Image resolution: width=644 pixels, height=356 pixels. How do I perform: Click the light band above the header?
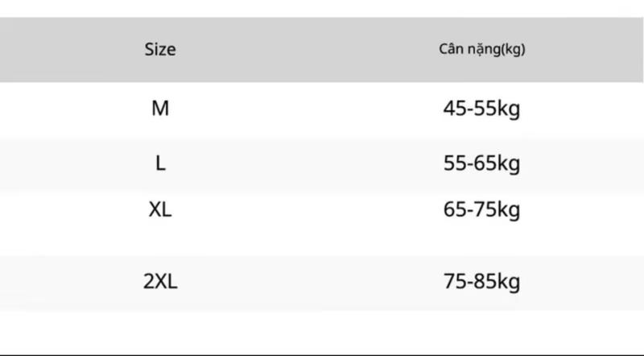pos(322,8)
